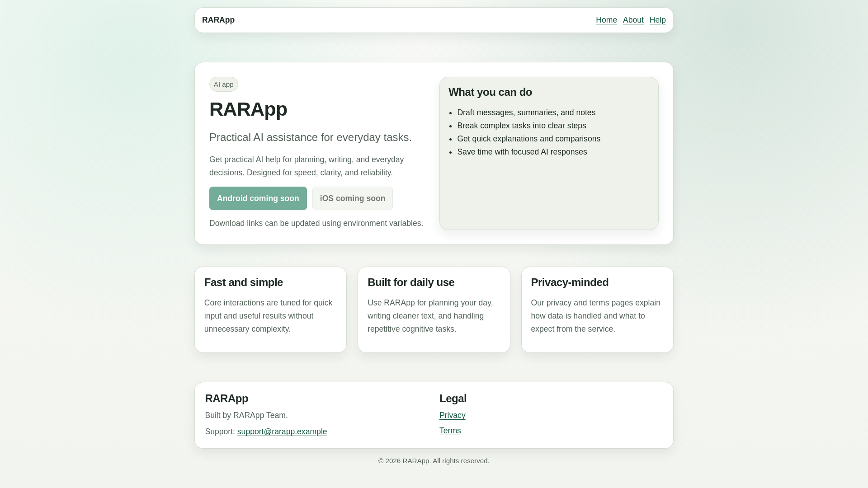Click the Use RARApp for planning description
This screenshot has width=868, height=488.
pos(430,316)
